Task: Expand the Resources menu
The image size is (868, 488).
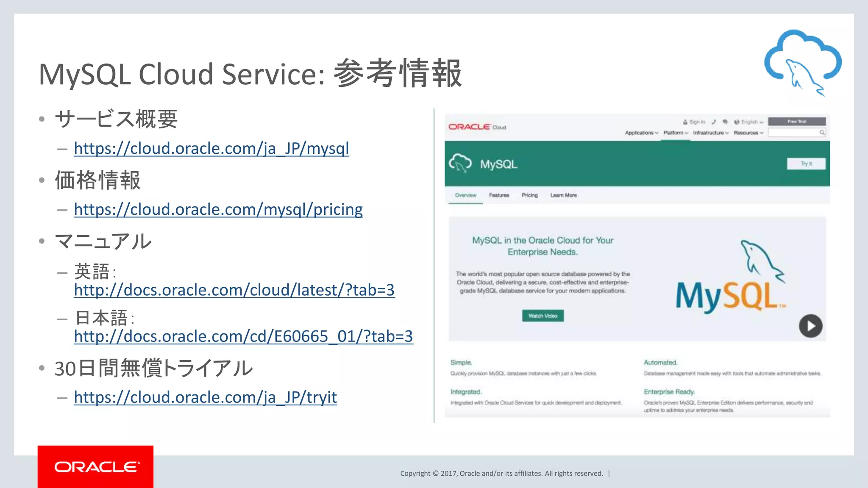Action: click(748, 133)
